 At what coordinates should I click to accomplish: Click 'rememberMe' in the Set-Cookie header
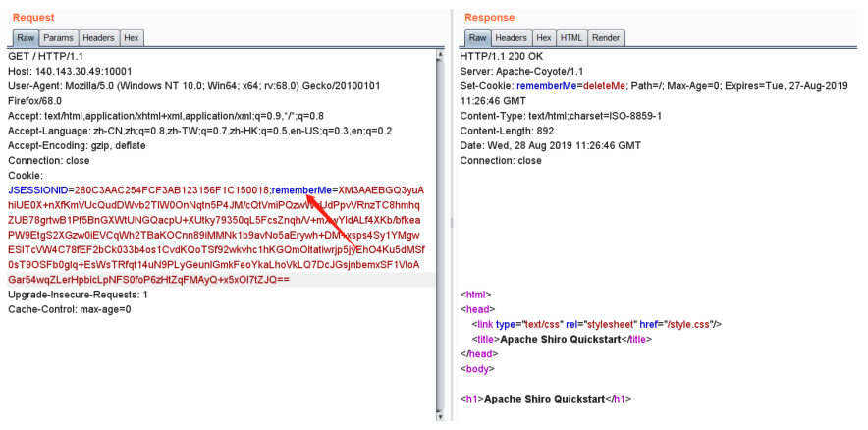point(546,86)
